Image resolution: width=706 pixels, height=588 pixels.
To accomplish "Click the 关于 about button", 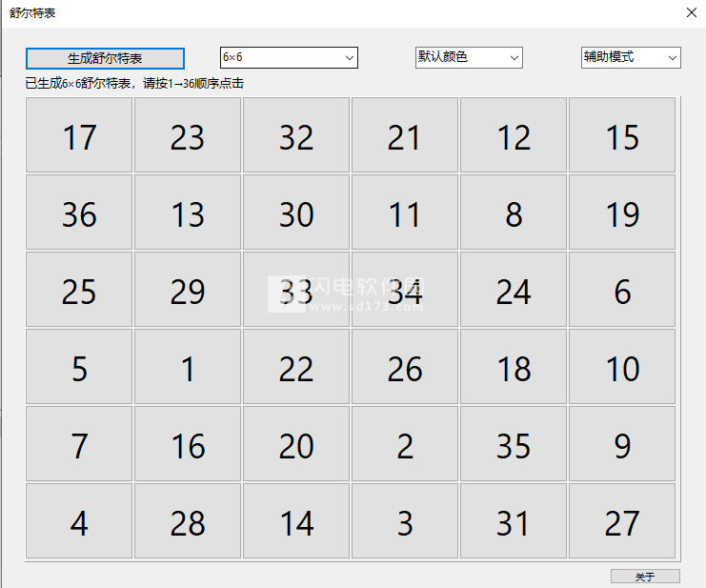I will (x=645, y=577).
